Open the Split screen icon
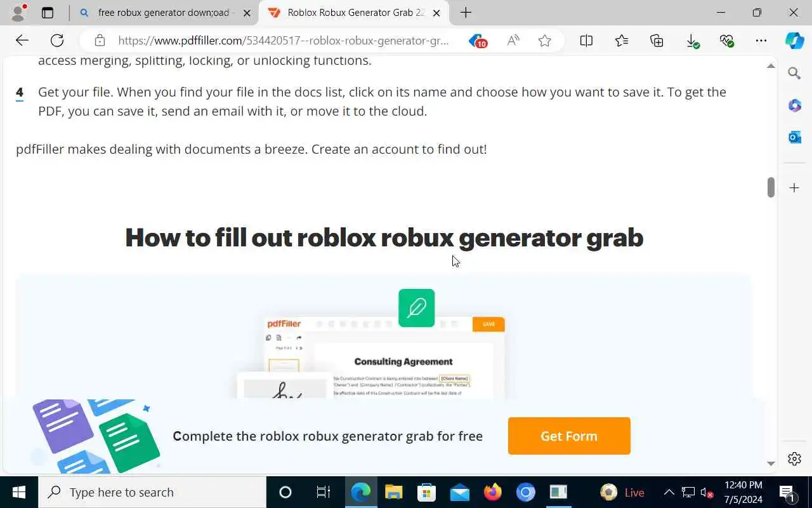 (586, 41)
